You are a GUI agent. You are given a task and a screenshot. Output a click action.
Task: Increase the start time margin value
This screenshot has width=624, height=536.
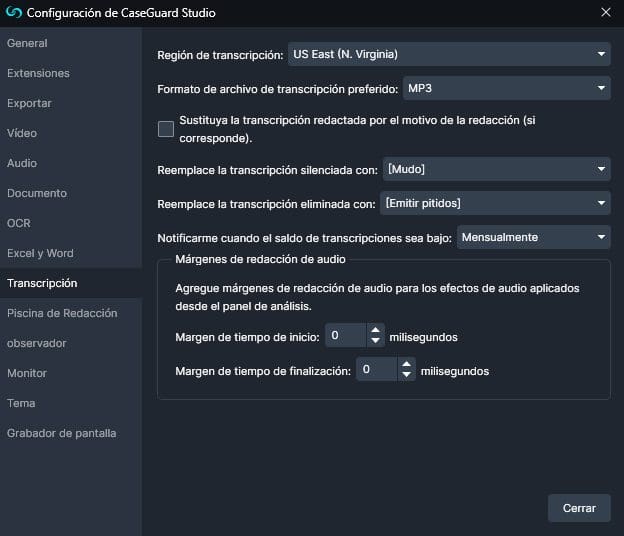[375, 330]
